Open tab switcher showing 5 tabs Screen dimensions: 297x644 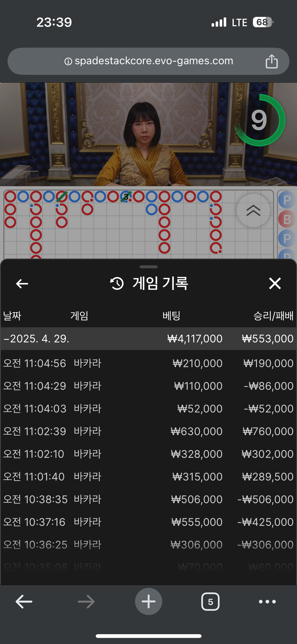(210, 602)
